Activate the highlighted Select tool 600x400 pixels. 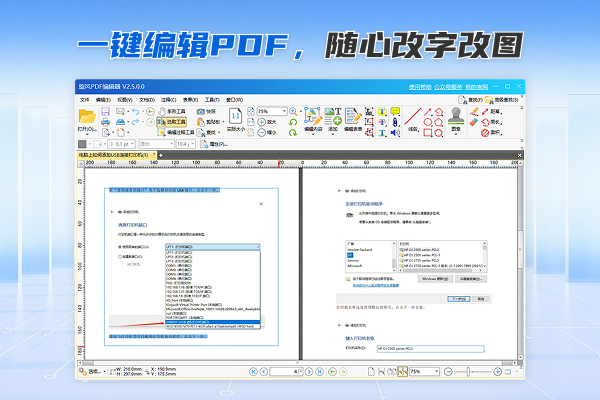click(172, 122)
